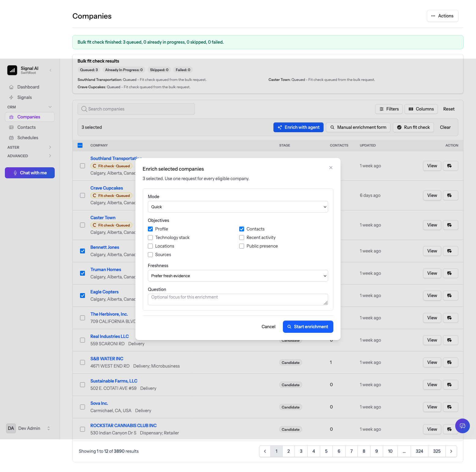Screen dimensions: 476x472
Task: Click chat icon in Truman Homes row
Action: pos(450,273)
